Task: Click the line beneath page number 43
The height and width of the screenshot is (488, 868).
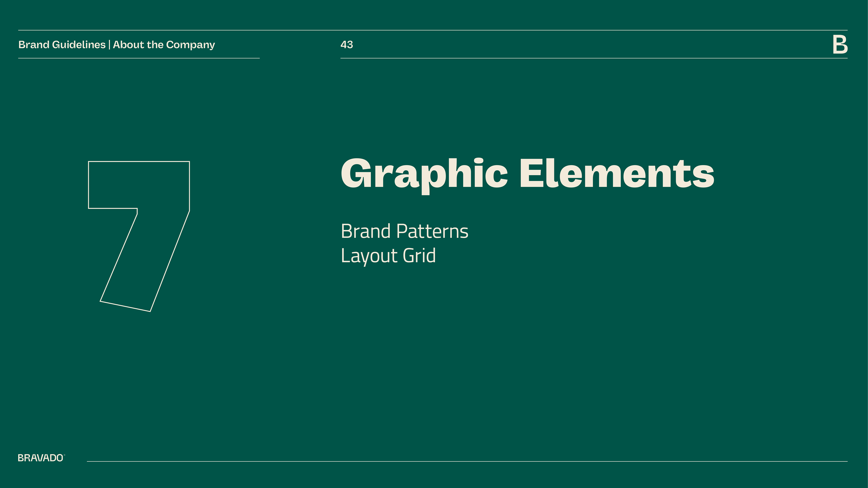Action: (594, 58)
